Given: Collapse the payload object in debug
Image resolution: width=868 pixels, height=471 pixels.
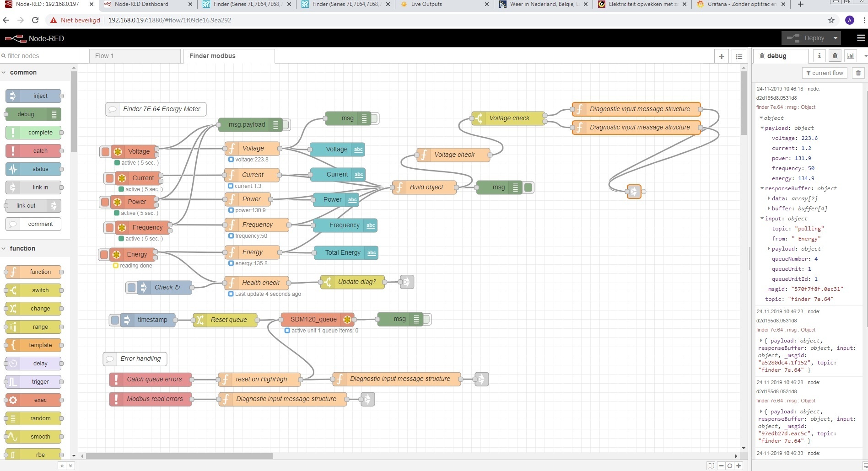Looking at the screenshot, I should point(762,128).
